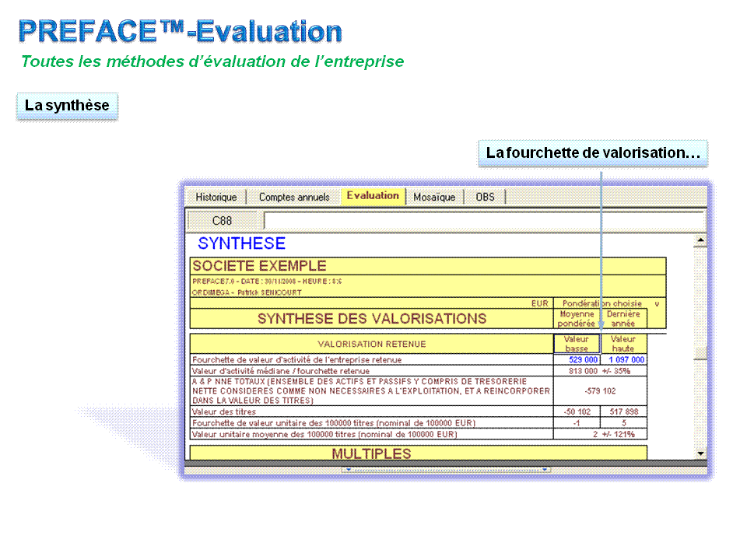
Task: Click the La synthèse label button
Action: pyautogui.click(x=67, y=105)
